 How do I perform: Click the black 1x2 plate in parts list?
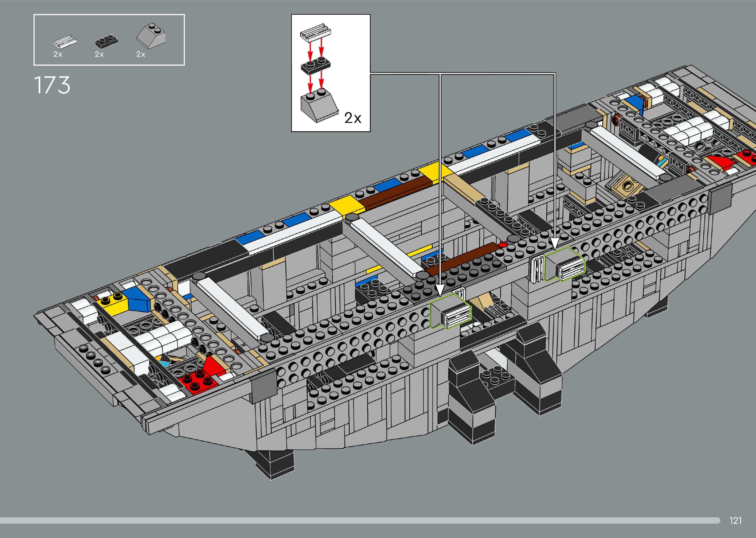107,42
